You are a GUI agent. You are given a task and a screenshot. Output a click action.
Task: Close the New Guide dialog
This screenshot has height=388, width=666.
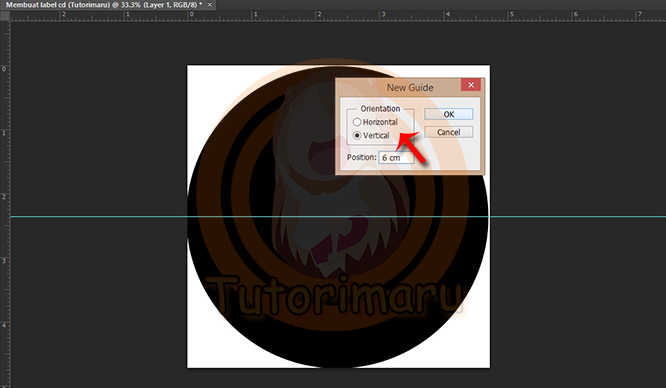coord(471,85)
